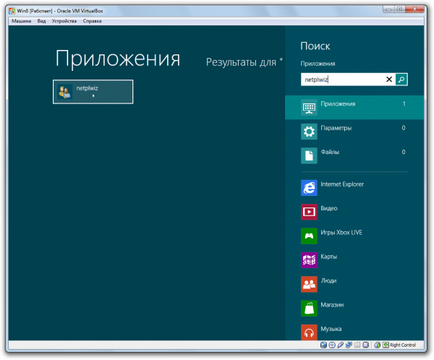Click the network adapters status icon

click(349, 345)
